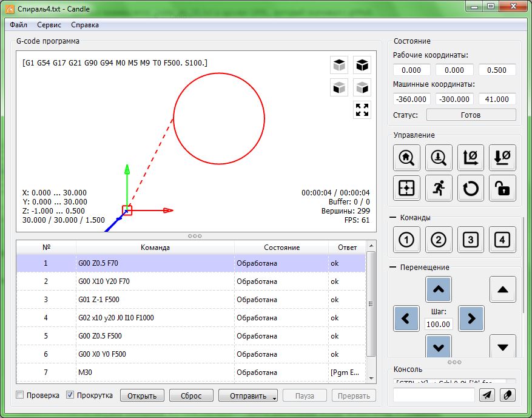Click the machine X coordinate -360.000 field
The height and width of the screenshot is (418, 532).
click(x=411, y=99)
